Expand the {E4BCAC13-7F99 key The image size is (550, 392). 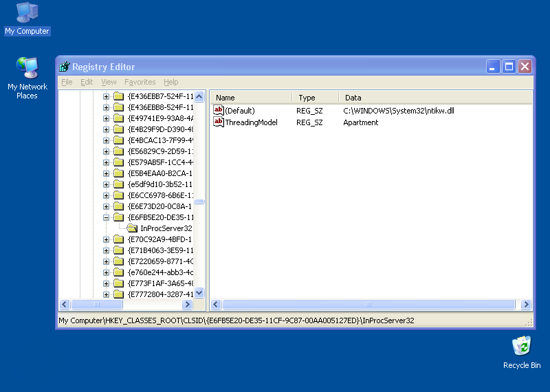106,140
